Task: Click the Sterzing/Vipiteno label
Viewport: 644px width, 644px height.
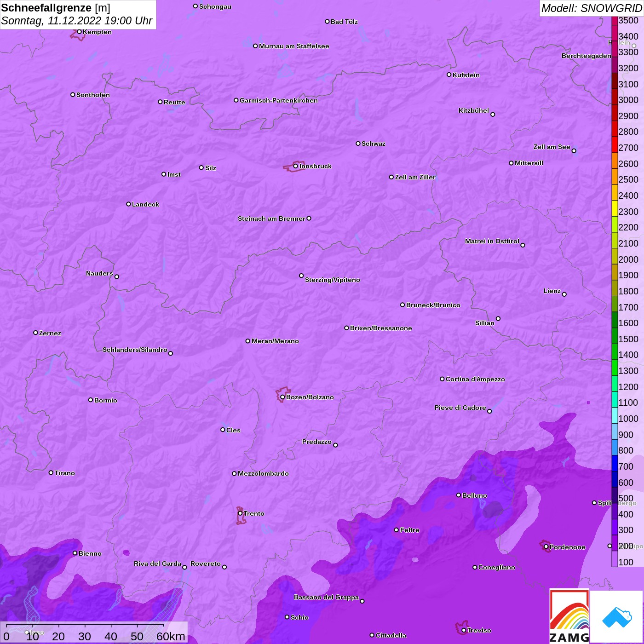Action: [333, 280]
